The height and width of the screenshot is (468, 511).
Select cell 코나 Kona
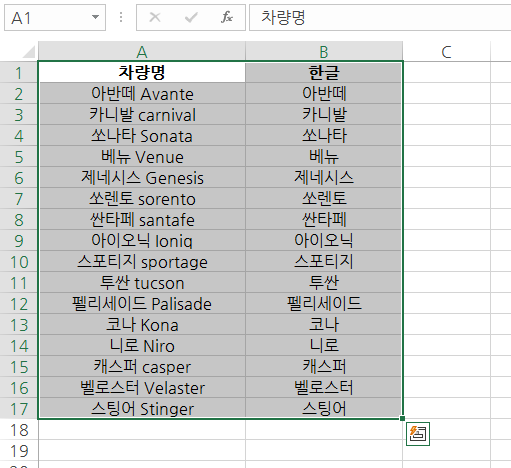point(142,324)
